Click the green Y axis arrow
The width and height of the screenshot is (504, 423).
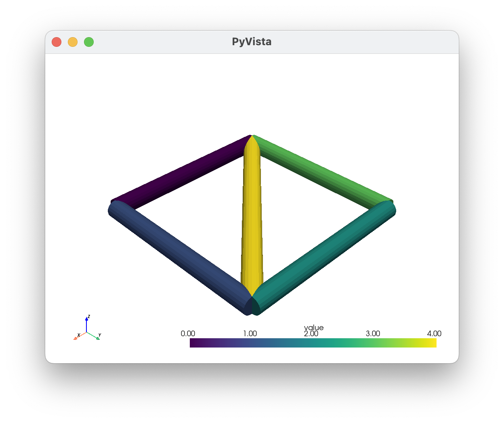click(94, 336)
